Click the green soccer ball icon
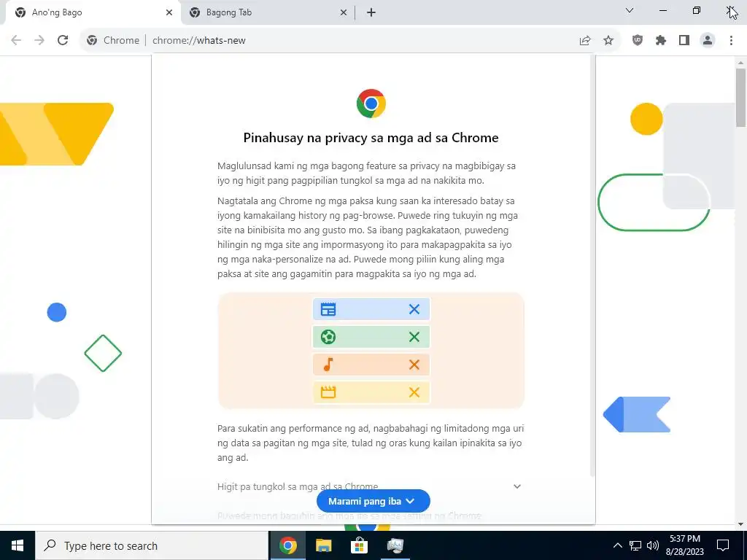Viewport: 747px width, 560px height. click(328, 337)
